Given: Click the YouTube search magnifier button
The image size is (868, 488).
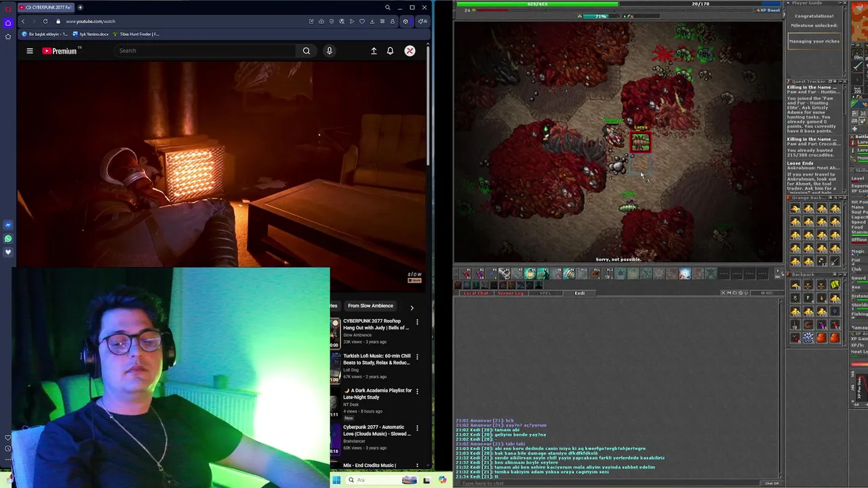Looking at the screenshot, I should click(x=307, y=51).
